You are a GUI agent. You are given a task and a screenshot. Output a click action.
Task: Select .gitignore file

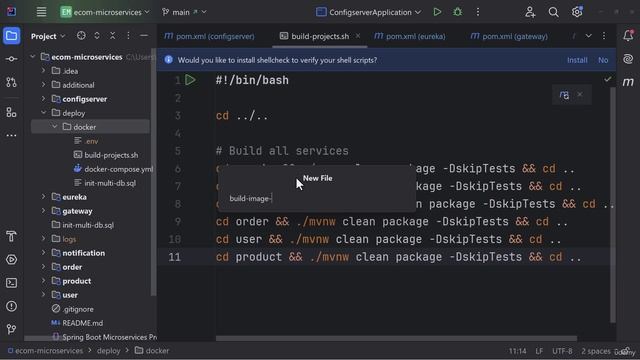click(x=73, y=309)
